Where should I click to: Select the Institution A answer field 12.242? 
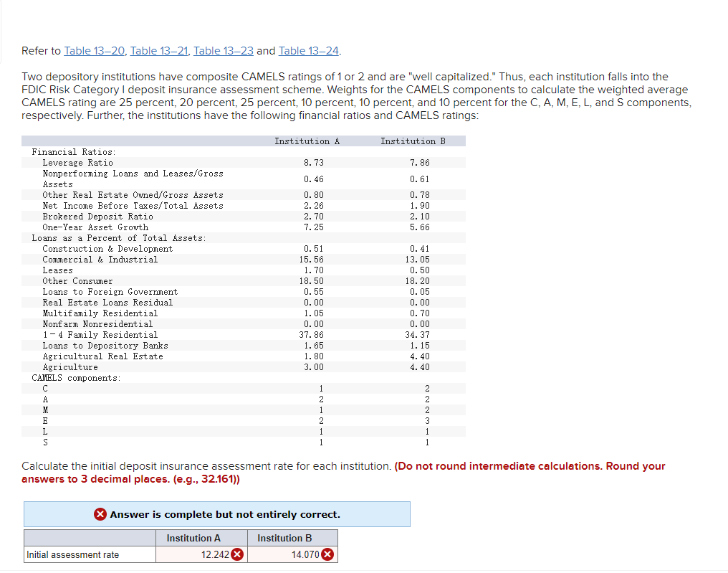tap(201, 554)
